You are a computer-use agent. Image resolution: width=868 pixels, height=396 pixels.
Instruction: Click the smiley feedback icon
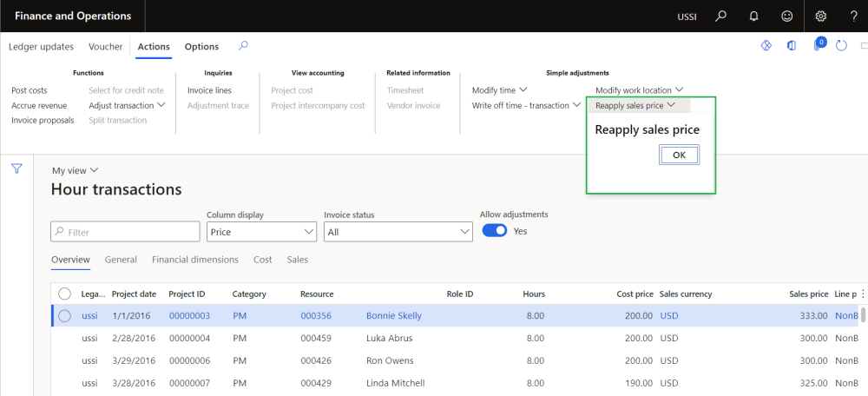click(786, 16)
